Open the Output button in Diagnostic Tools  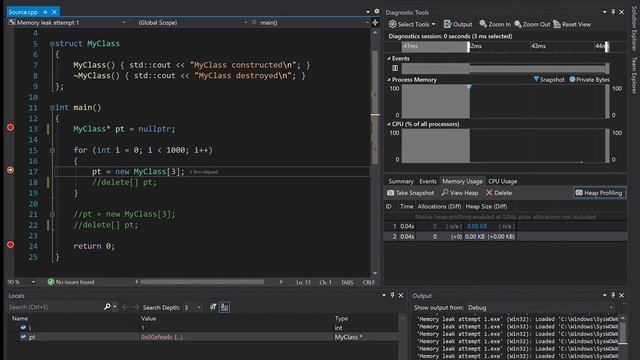click(458, 24)
